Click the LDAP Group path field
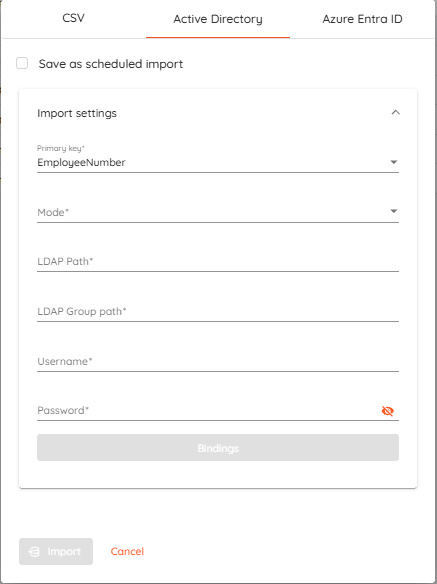This screenshot has width=437, height=584. [218, 311]
